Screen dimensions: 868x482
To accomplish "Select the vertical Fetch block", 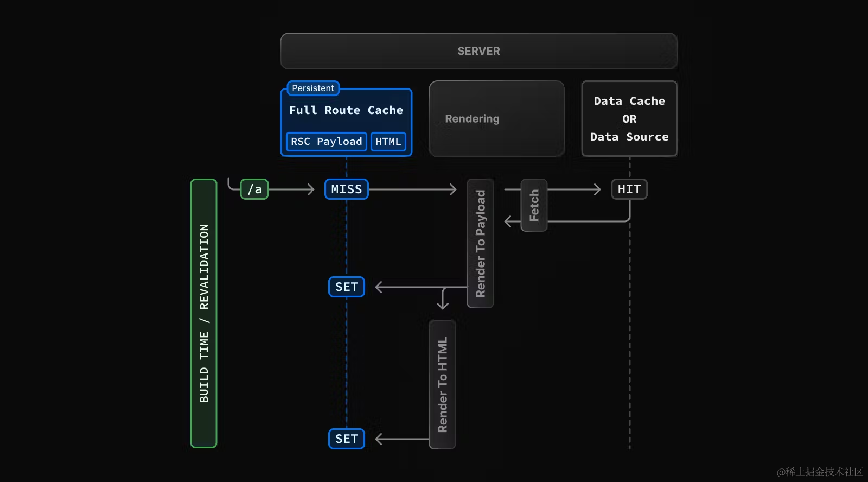I will click(534, 205).
